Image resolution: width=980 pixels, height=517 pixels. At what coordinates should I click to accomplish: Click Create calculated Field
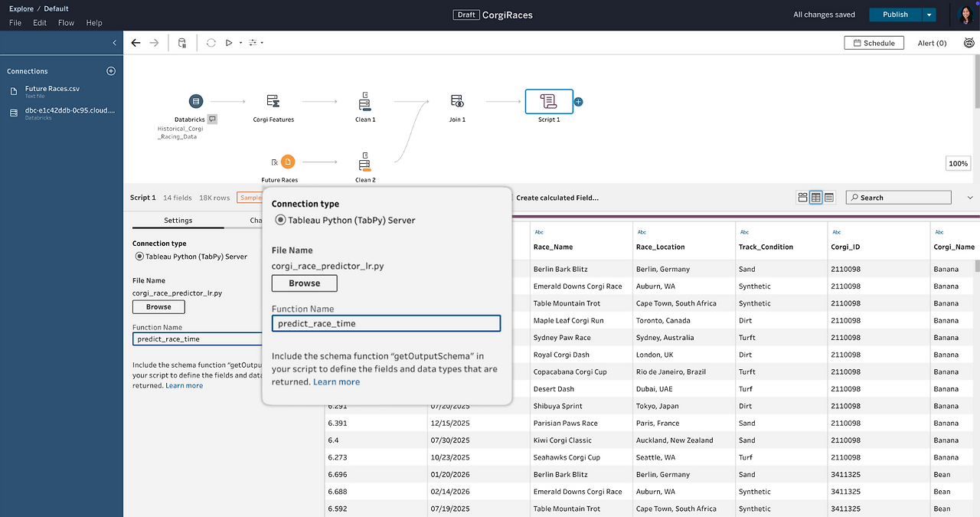557,198
